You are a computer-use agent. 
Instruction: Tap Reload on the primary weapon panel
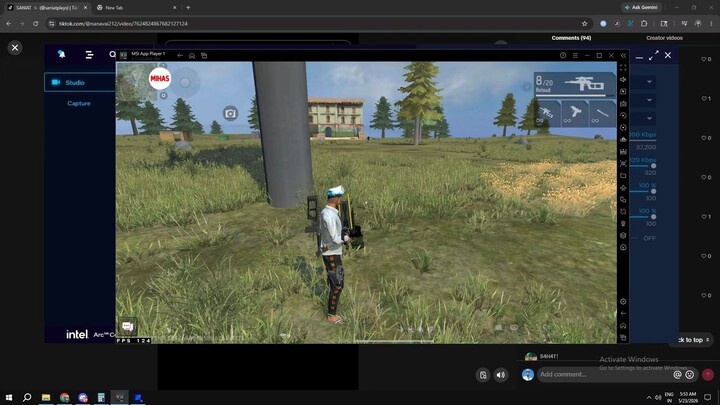pos(543,90)
